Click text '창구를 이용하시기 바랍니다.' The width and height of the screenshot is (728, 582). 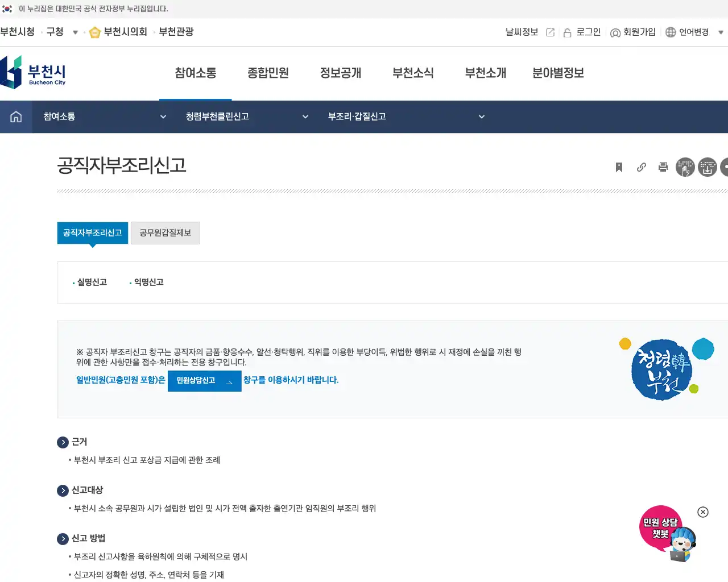[x=291, y=380]
